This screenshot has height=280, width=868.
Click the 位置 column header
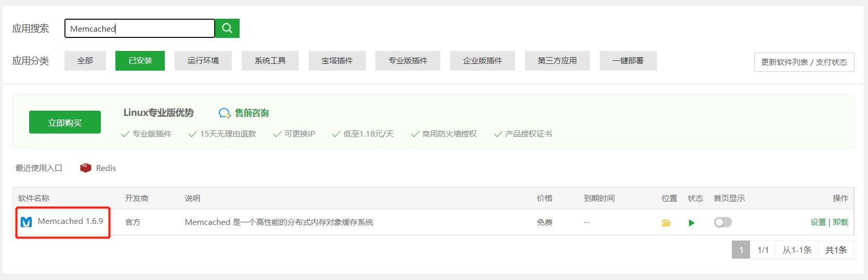669,198
